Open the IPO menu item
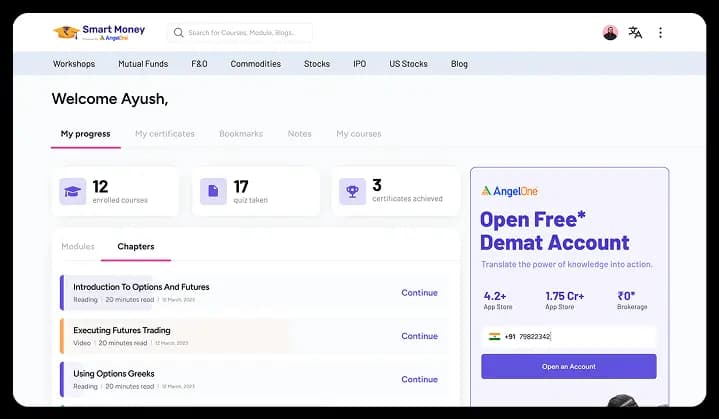The image size is (719, 419). 360,64
